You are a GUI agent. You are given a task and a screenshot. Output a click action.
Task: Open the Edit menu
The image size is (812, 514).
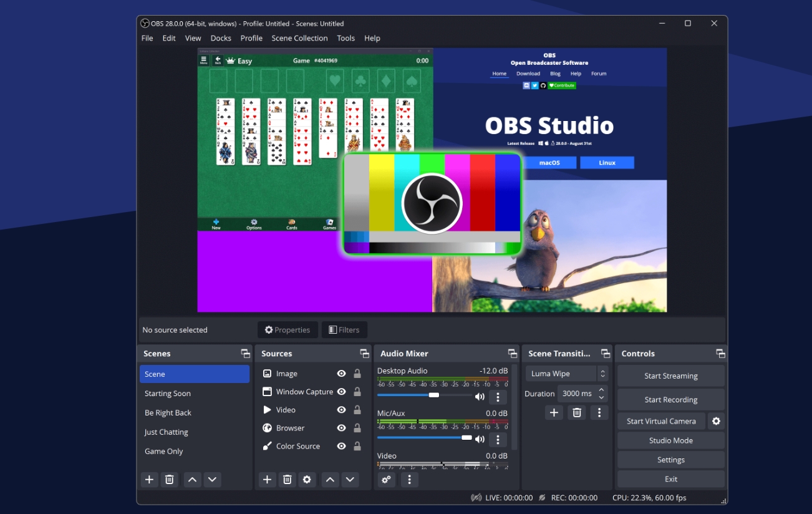coord(169,38)
